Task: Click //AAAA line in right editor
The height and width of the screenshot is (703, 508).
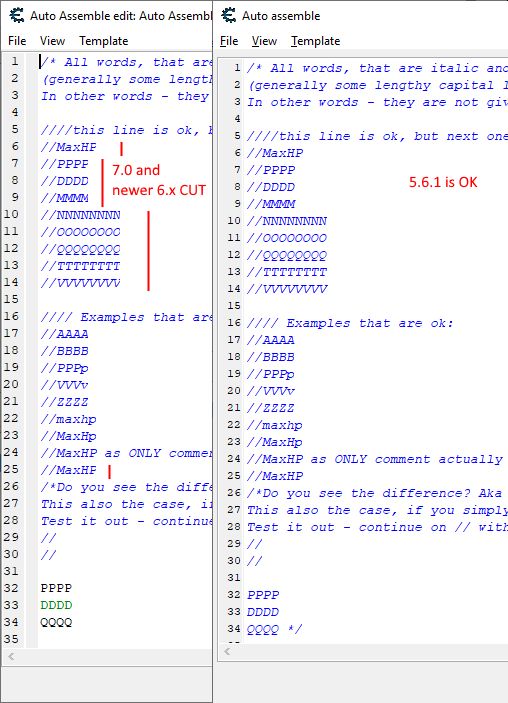Action: 271,340
